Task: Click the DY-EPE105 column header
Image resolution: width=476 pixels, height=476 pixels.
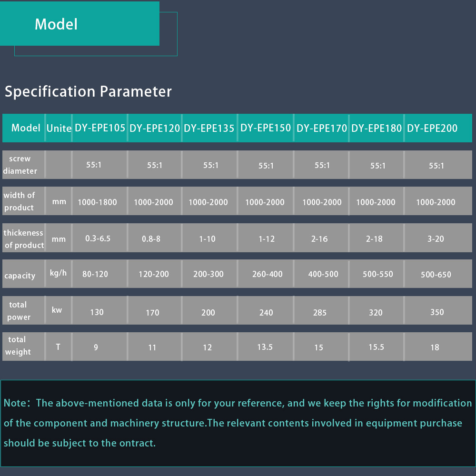Action: (100, 128)
